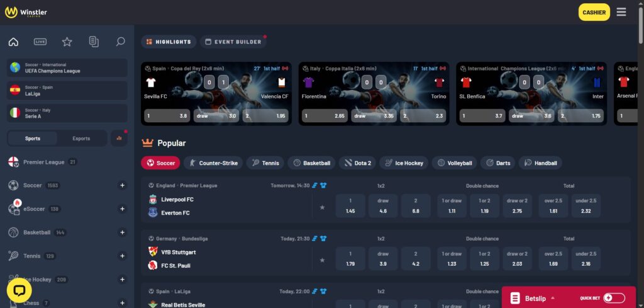
Task: Toggle the Quick Bet switch
Action: 614,298
